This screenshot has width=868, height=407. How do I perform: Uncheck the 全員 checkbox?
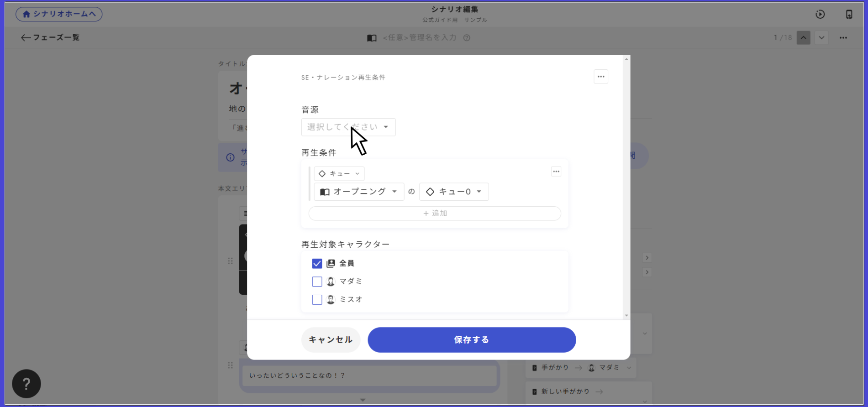pos(317,263)
